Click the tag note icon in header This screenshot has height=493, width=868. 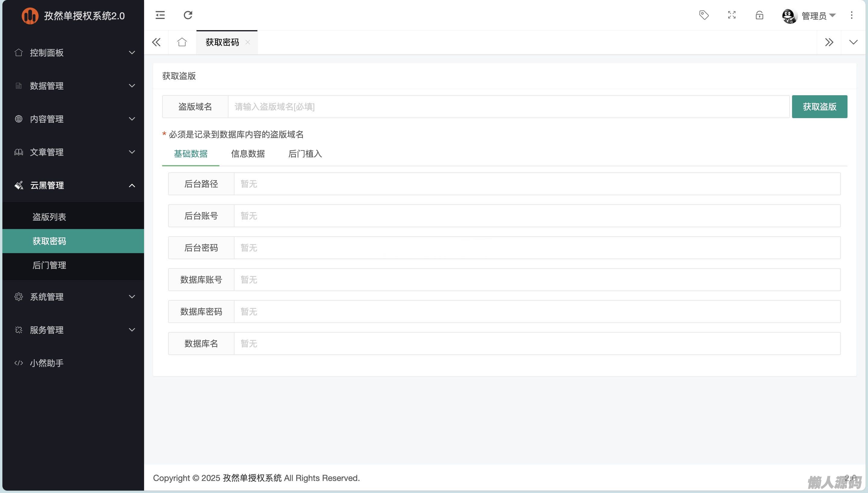(704, 15)
